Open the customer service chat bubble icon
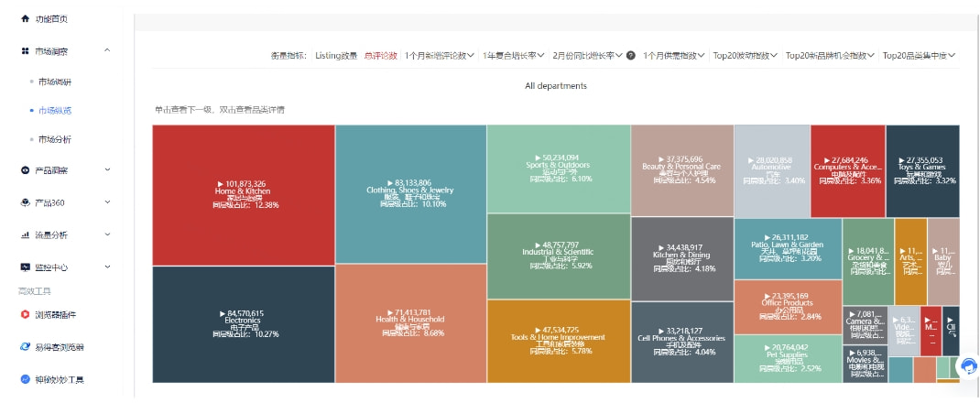This screenshot has width=980, height=403. coord(966,365)
